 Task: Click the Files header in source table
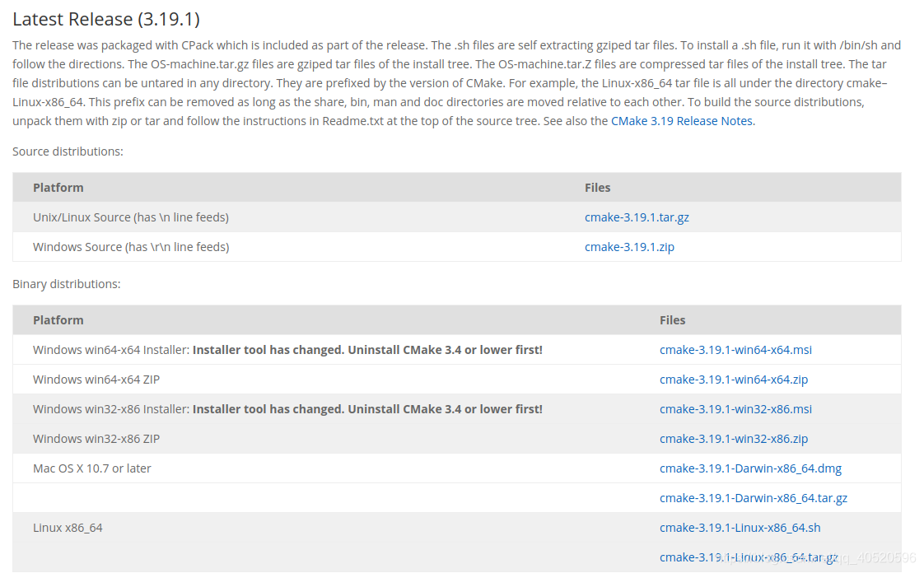598,187
